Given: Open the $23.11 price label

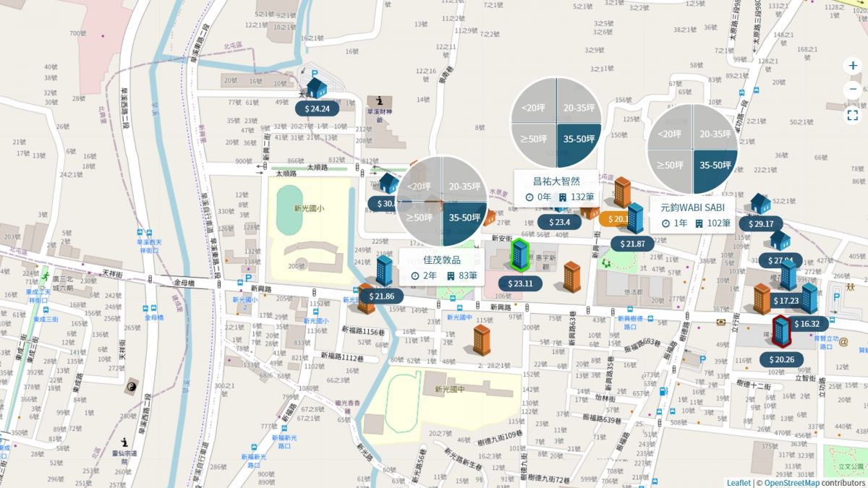Looking at the screenshot, I should (520, 283).
